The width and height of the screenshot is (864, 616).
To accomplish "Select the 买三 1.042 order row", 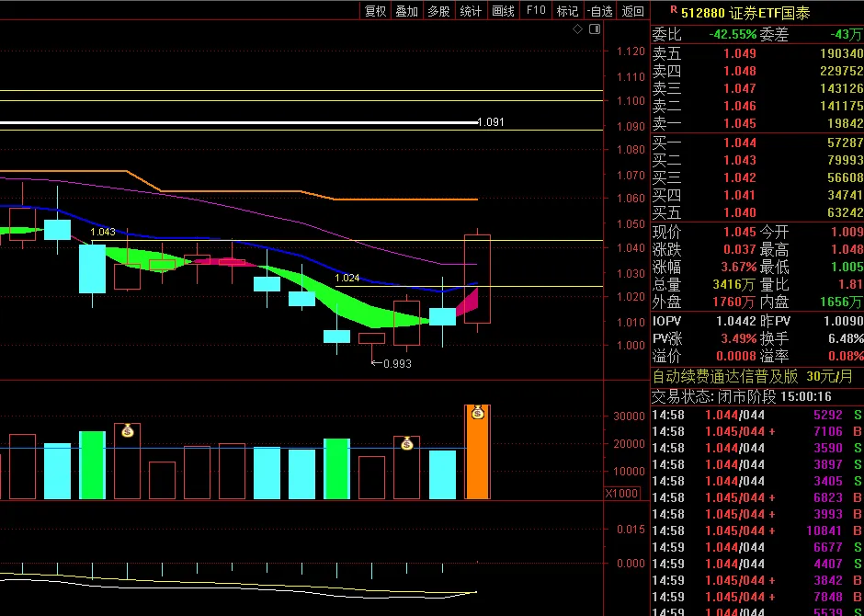I will 757,177.
